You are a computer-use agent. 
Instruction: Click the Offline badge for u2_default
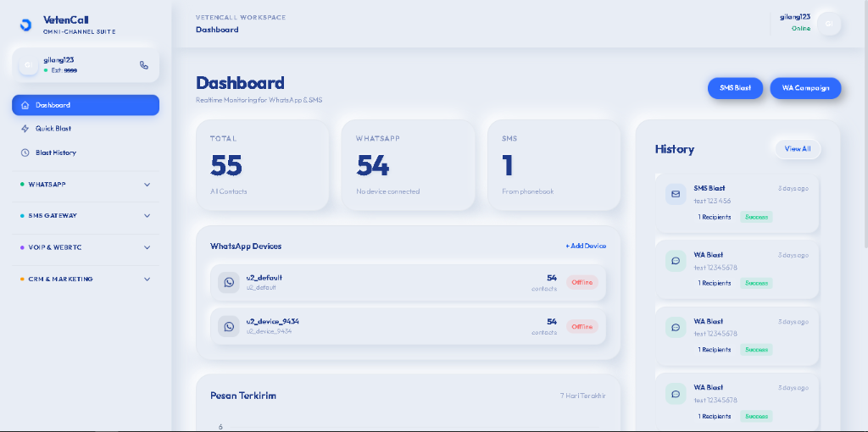pos(581,283)
